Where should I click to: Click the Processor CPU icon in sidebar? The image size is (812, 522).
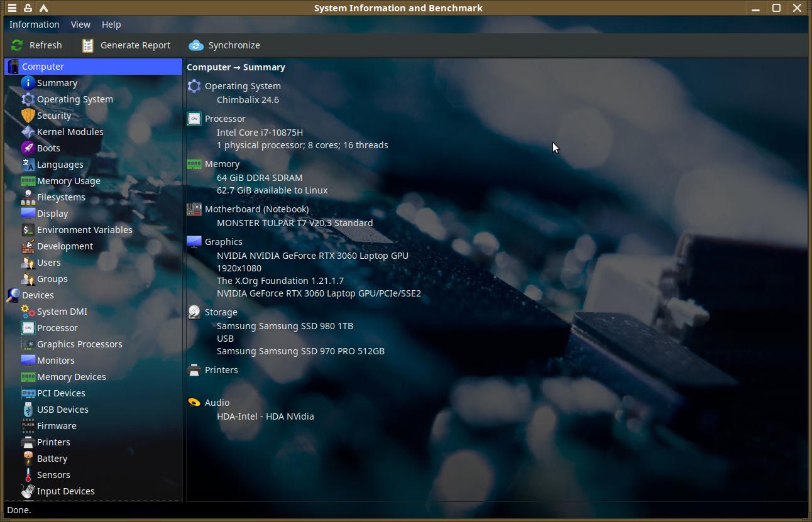click(x=28, y=328)
